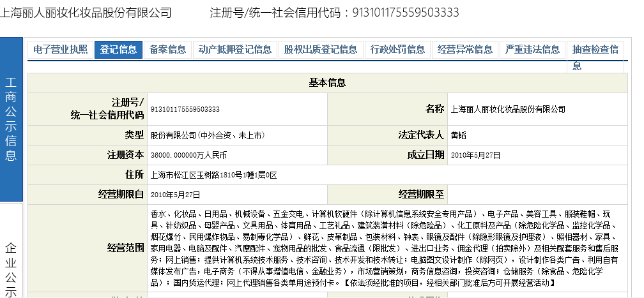This screenshot has width=644, height=298.
Task: Click the 成立日期 value 2010年5月27日
Action: (x=475, y=155)
